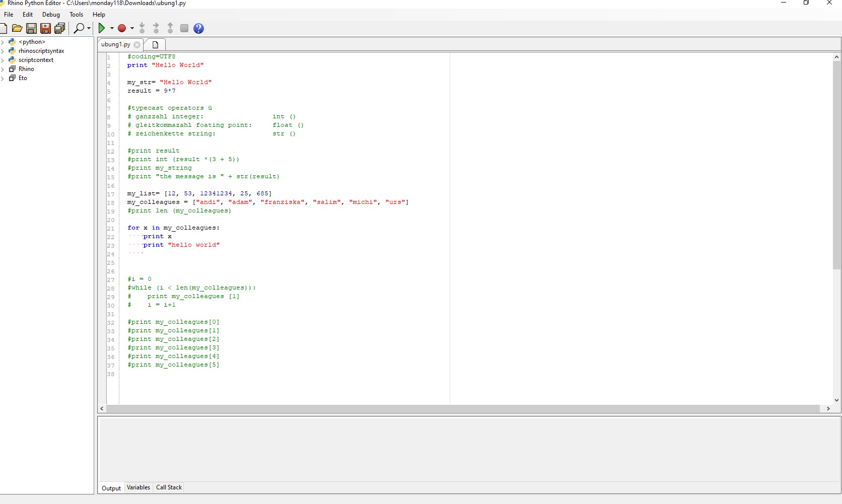Select the scriptcontext tree item

35,60
